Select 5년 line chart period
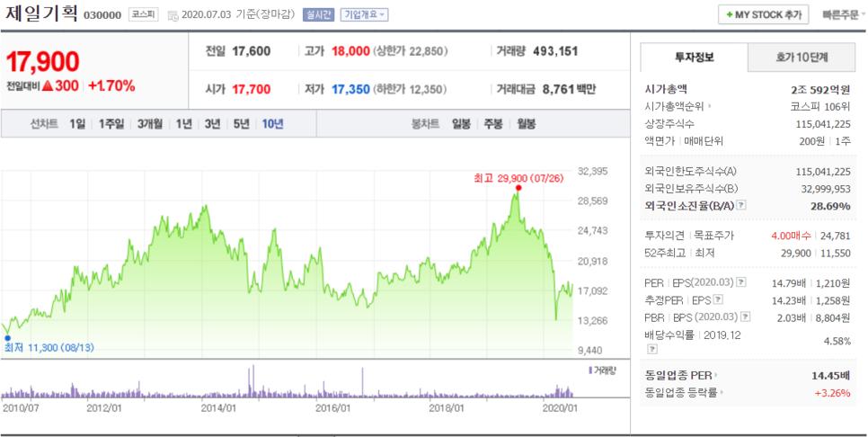Screen dimensions: 868x437 (x=242, y=124)
